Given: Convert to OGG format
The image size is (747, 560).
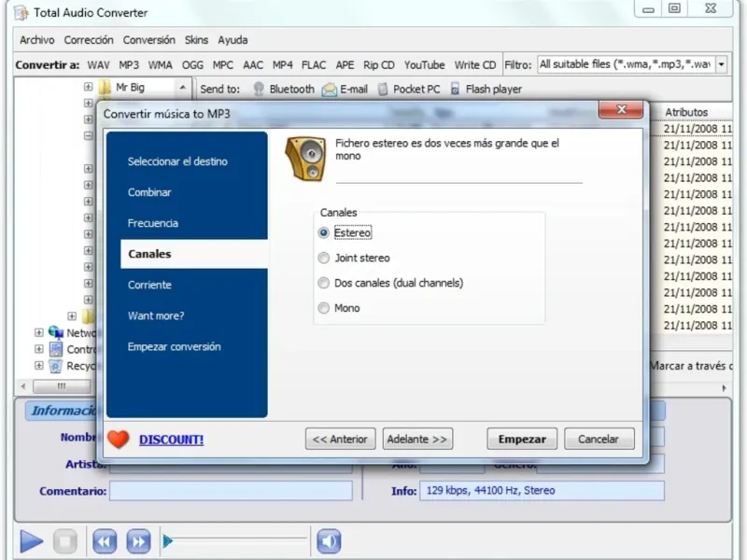Looking at the screenshot, I should coord(192,65).
